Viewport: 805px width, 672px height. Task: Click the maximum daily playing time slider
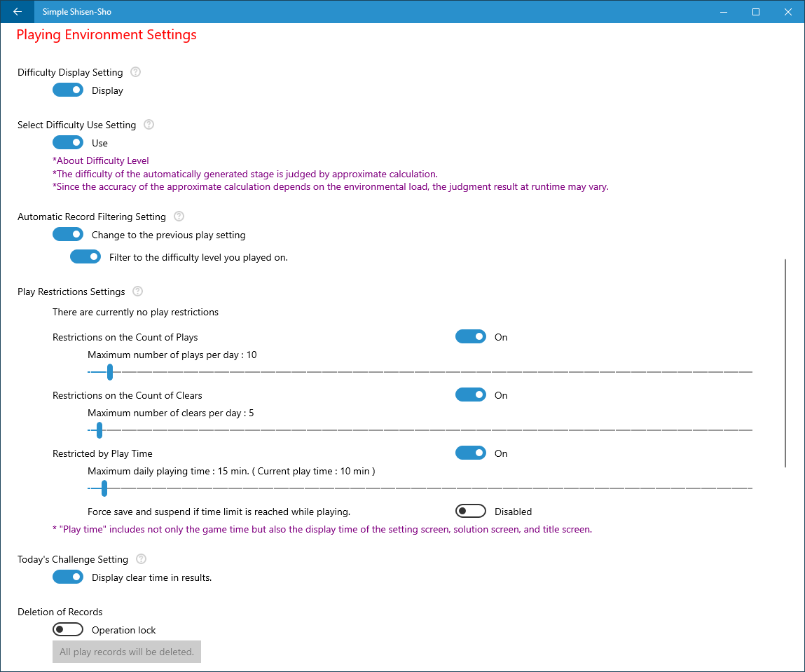pos(420,488)
